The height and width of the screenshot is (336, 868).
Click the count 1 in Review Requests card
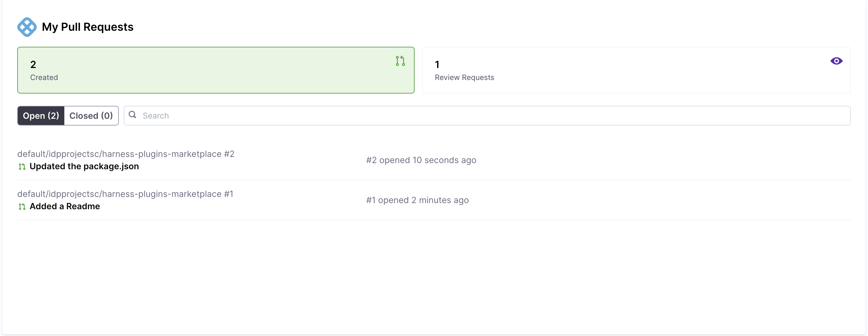pyautogui.click(x=437, y=64)
